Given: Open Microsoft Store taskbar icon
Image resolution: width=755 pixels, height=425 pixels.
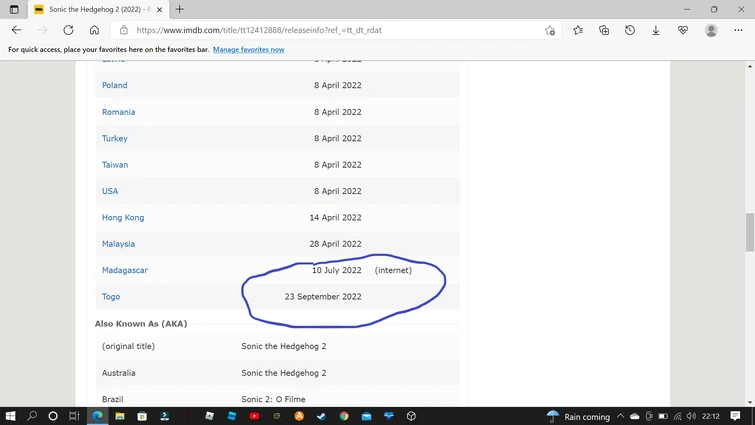Looking at the screenshot, I should pos(142,416).
